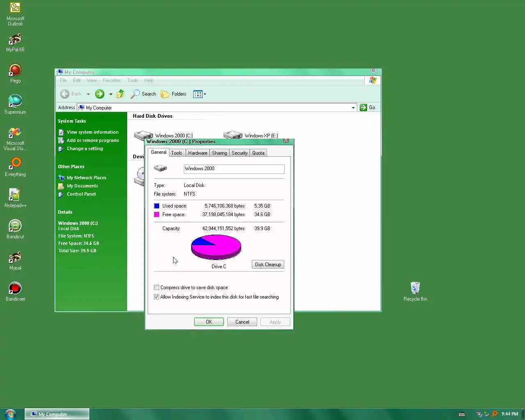Image resolution: width=525 pixels, height=420 pixels.
Task: Click the Start orb on taskbar
Action: pyautogui.click(x=10, y=414)
